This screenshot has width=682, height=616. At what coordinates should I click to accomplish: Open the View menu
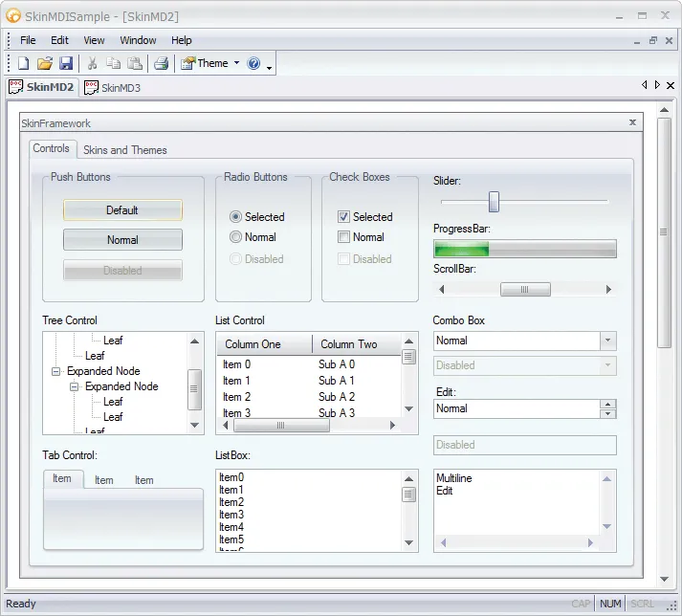point(94,40)
